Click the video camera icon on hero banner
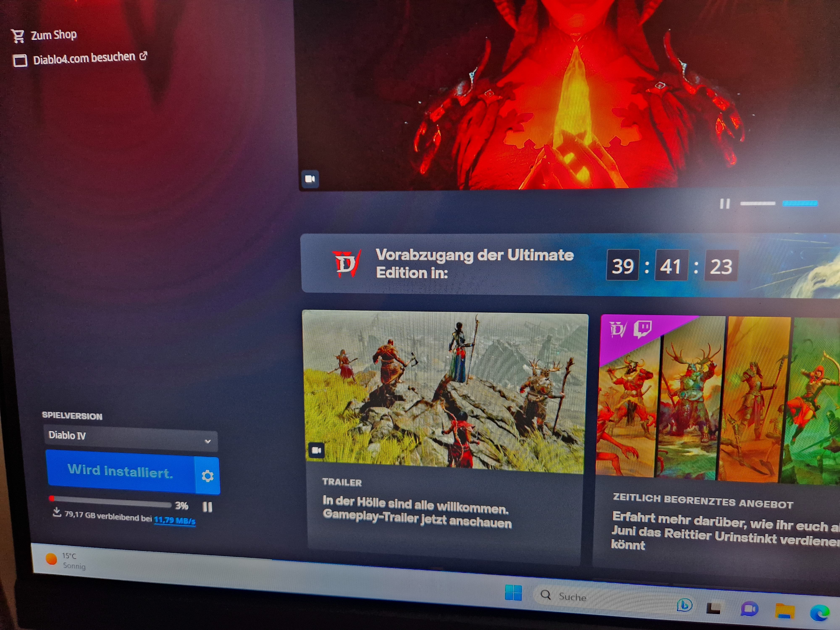Screen dimensions: 840x630 310,179
